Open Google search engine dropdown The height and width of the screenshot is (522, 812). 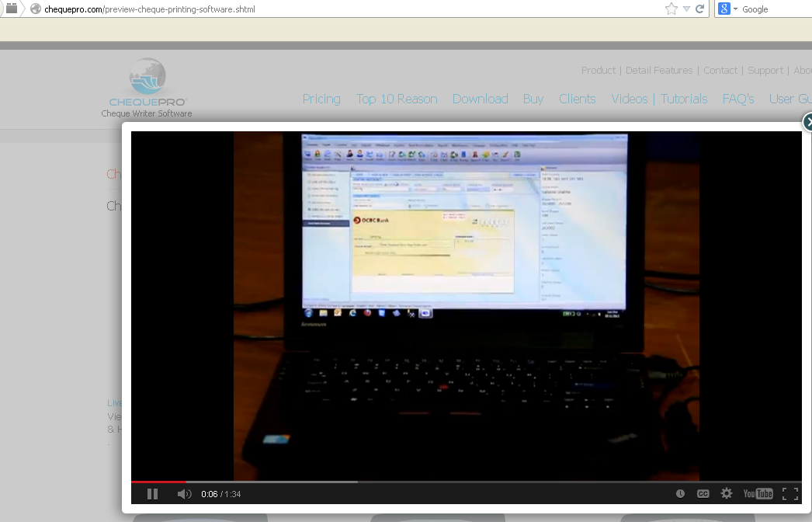[x=727, y=9]
